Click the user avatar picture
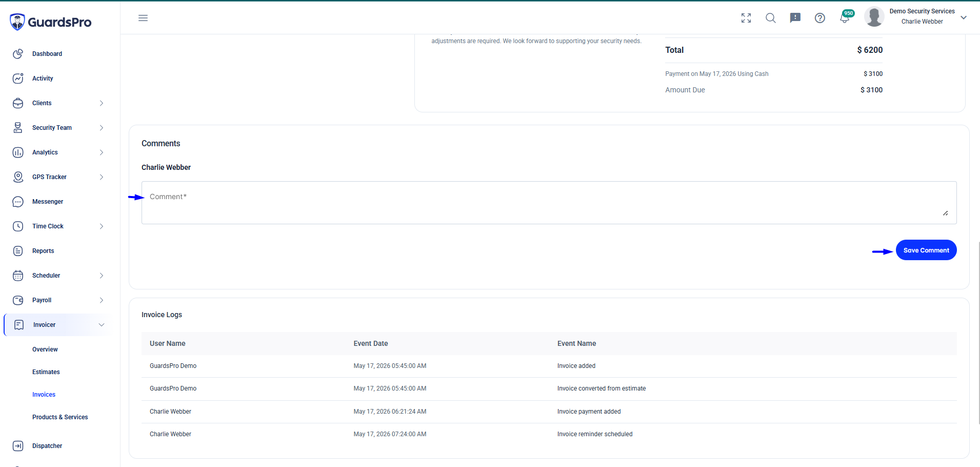This screenshot has height=467, width=980. [874, 17]
